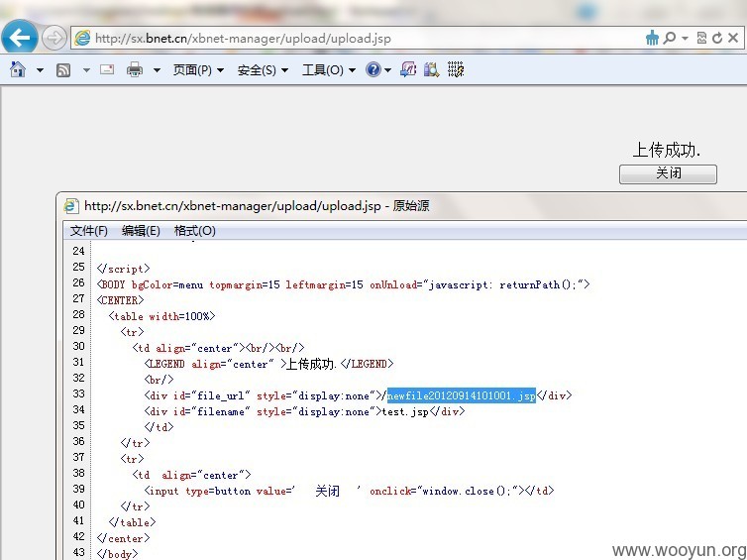Expand the address bar search dropdown arrow
This screenshot has width=747, height=560.
pos(685,38)
